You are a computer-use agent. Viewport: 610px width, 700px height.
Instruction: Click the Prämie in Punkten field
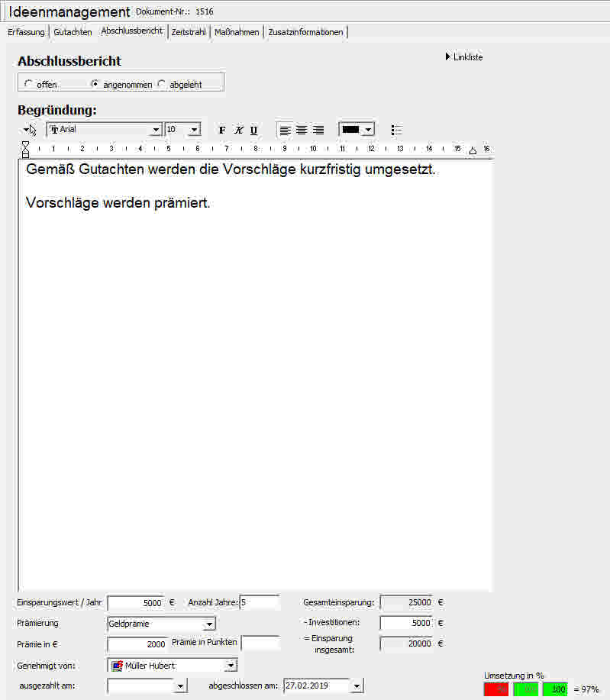260,644
